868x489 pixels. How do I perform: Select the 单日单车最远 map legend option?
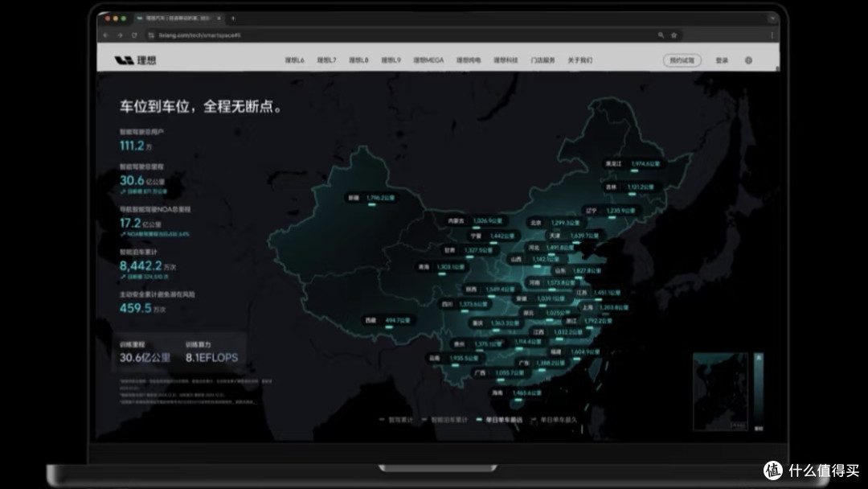point(499,420)
